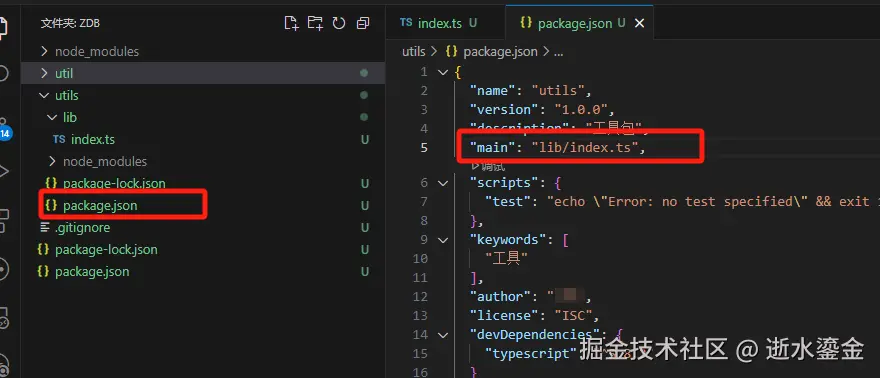
Task: Refresh the explorer file tree
Action: [x=338, y=23]
